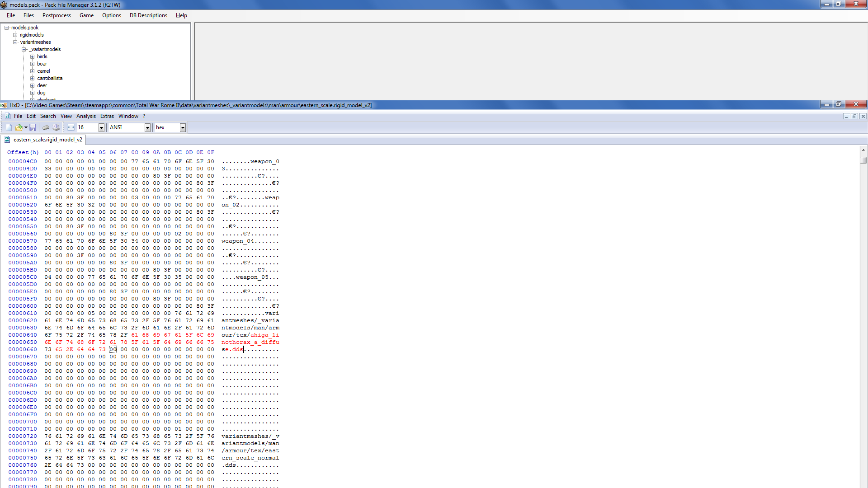868x488 pixels.
Task: Select variantmeshes tree item
Action: (35, 42)
